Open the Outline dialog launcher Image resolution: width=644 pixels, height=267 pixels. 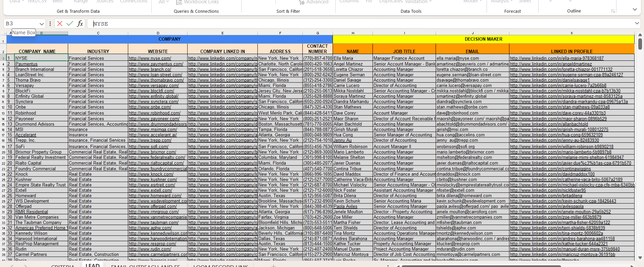[x=613, y=11]
